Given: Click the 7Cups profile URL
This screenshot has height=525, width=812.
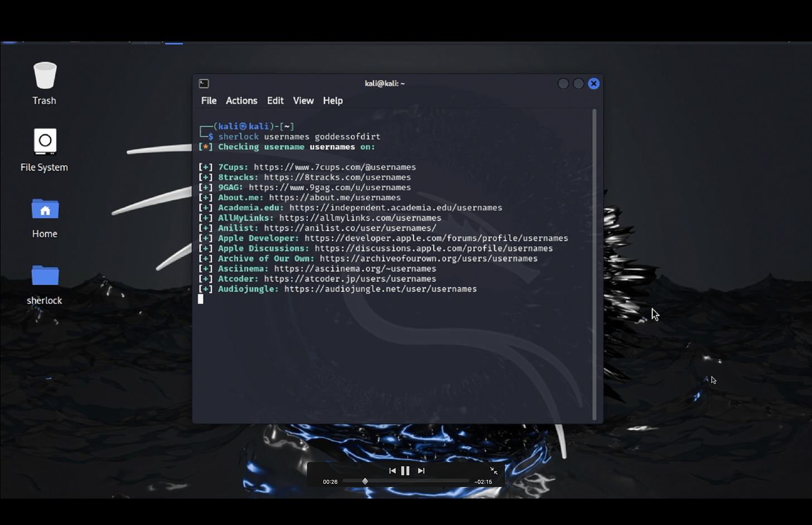Looking at the screenshot, I should click(x=335, y=167).
